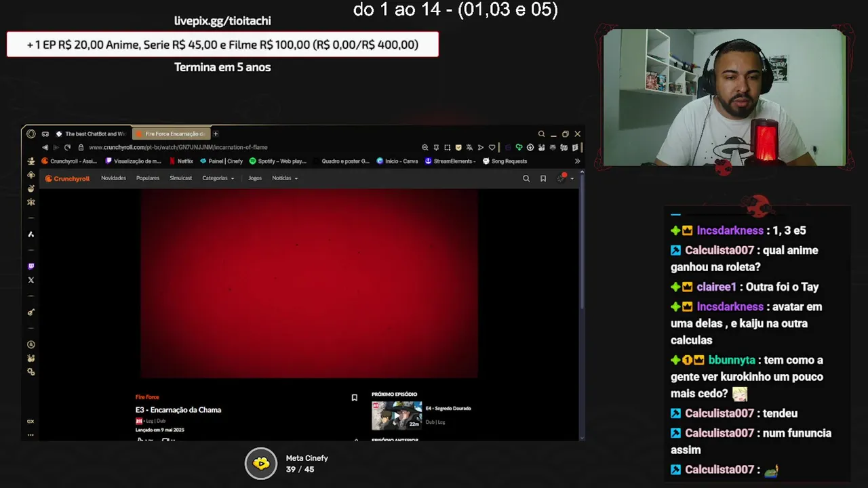Click the green cloud download extension

coord(519,147)
